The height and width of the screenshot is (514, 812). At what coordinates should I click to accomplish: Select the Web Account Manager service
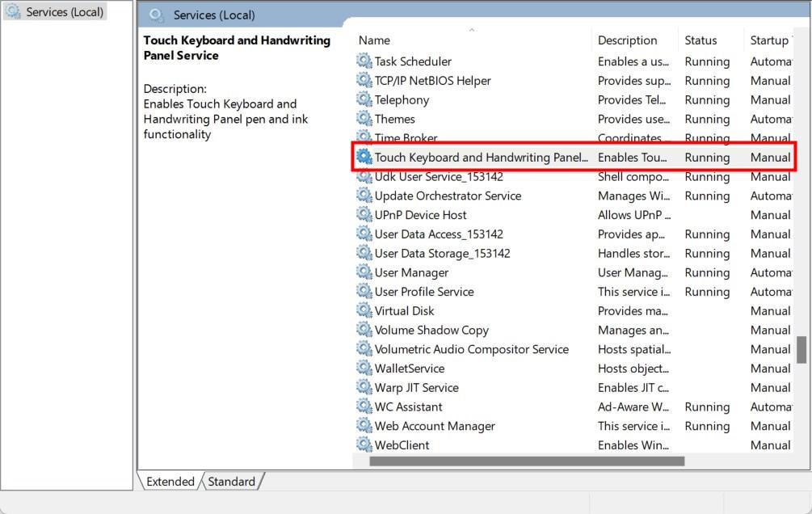point(435,426)
